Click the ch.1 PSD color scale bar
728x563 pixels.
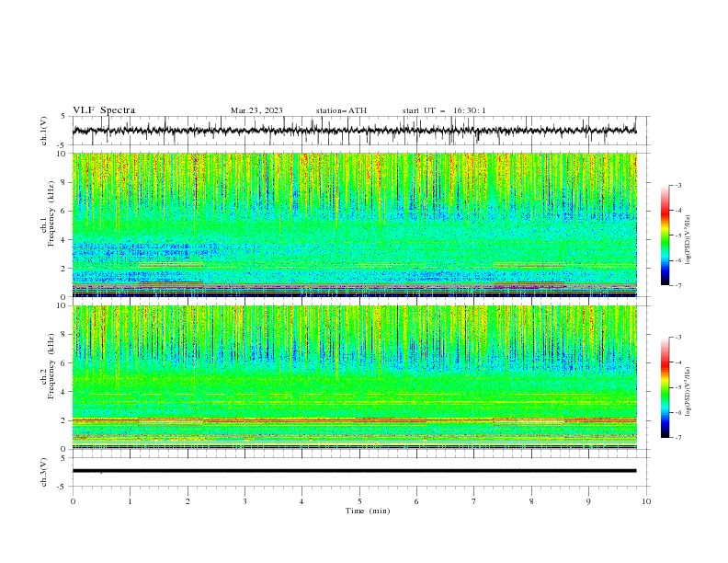point(665,236)
